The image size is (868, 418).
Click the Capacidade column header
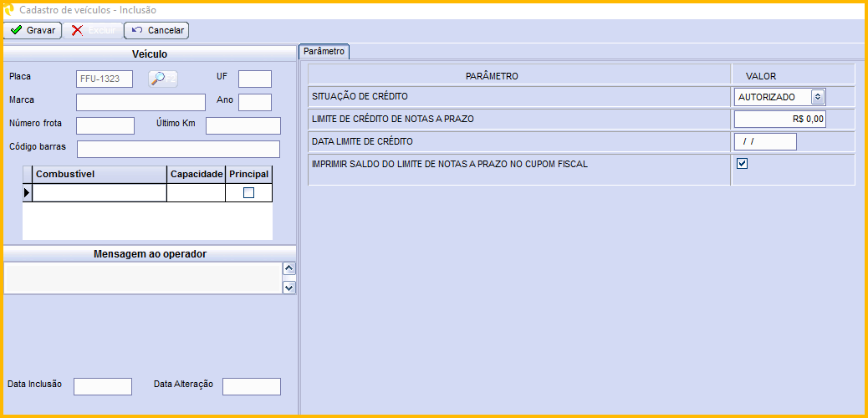(x=196, y=174)
